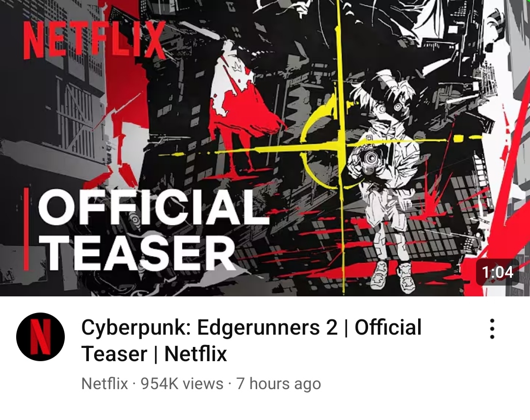Click the red N letter inside the avatar
The height and width of the screenshot is (420, 530).
coord(41,337)
